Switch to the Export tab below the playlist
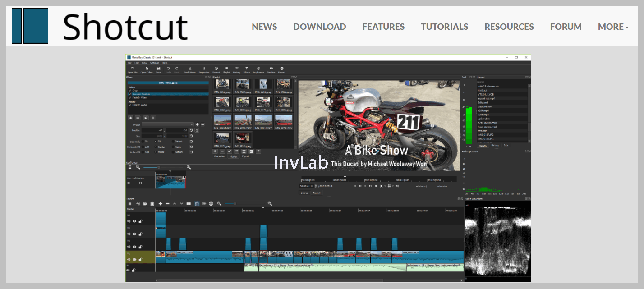644x289 pixels. click(245, 156)
